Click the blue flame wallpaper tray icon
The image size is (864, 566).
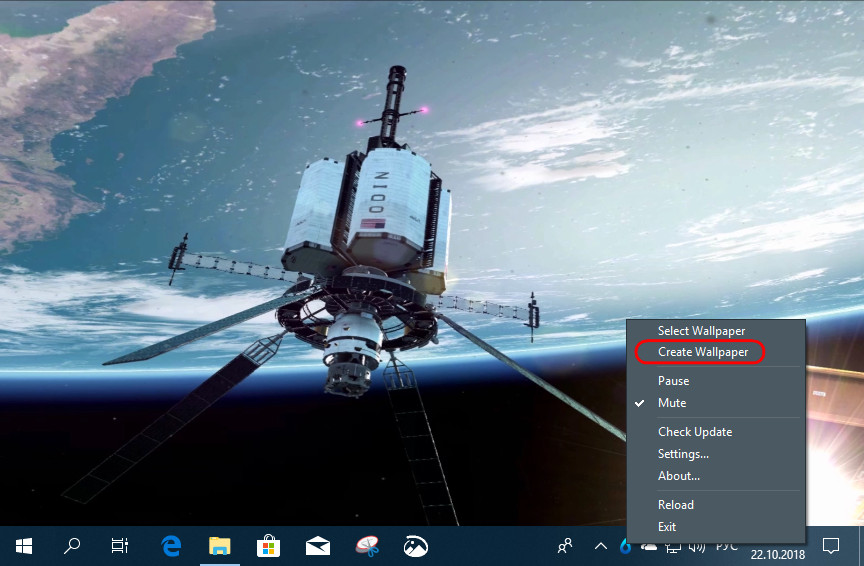point(625,545)
